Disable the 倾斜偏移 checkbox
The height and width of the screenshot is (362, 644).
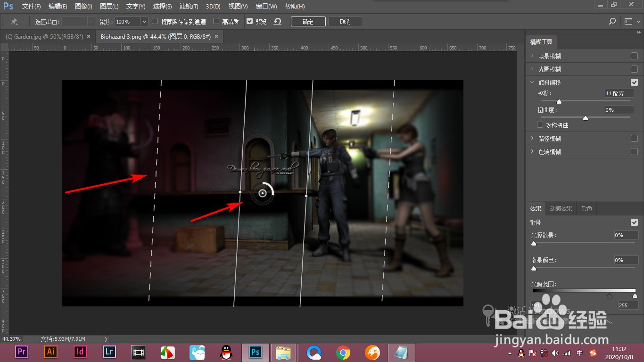coord(634,82)
